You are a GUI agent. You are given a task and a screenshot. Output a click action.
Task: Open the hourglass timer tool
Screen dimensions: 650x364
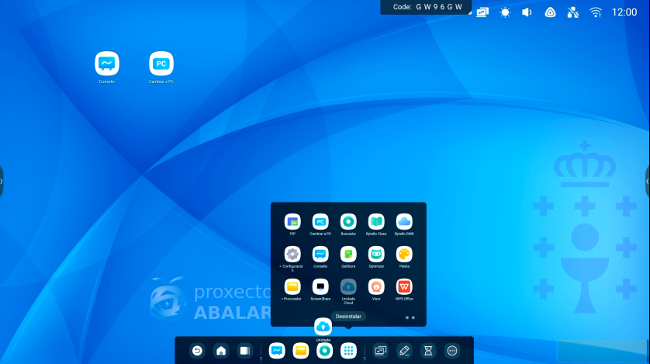click(x=428, y=351)
